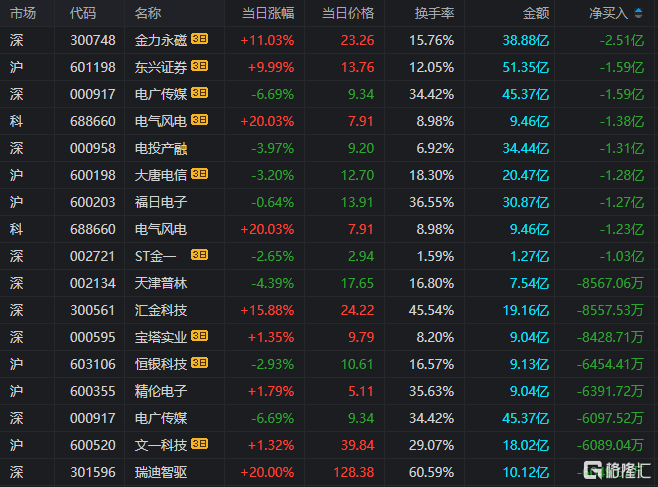Image resolution: width=658 pixels, height=487 pixels.
Task: Click the price value 128.38
Action: (x=354, y=472)
